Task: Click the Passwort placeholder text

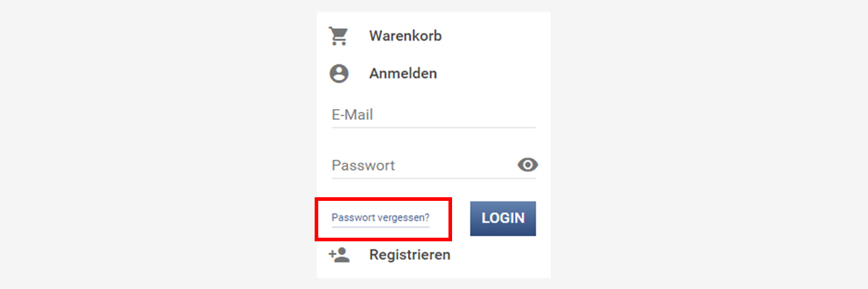Action: 363,165
